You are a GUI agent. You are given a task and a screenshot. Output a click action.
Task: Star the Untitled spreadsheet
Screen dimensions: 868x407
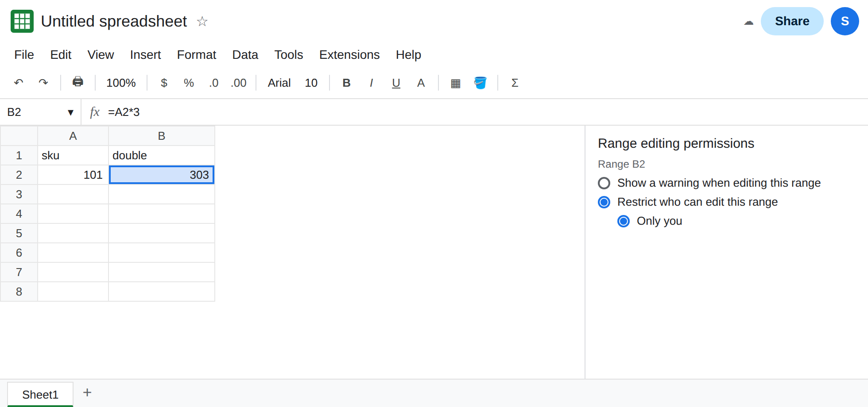point(202,21)
